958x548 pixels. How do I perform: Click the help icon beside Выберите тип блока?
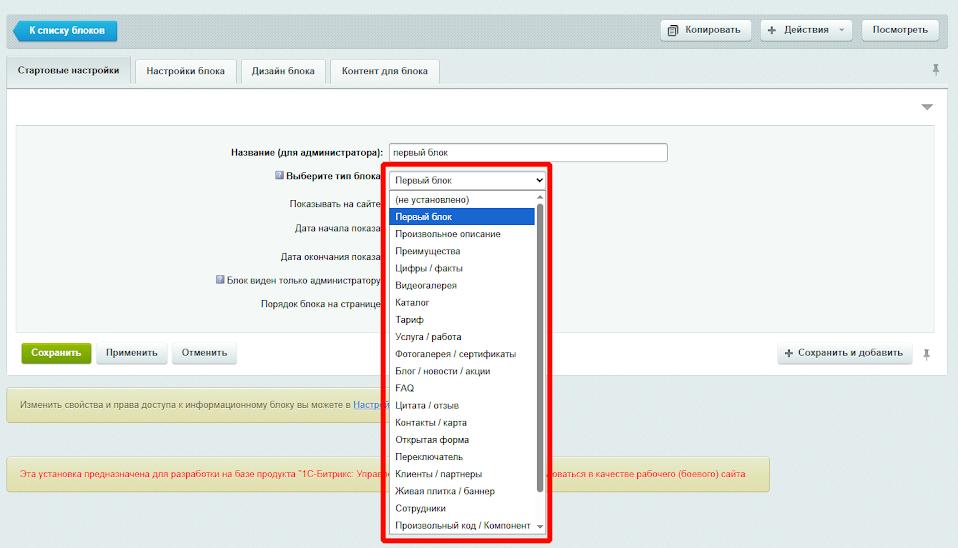pos(280,176)
